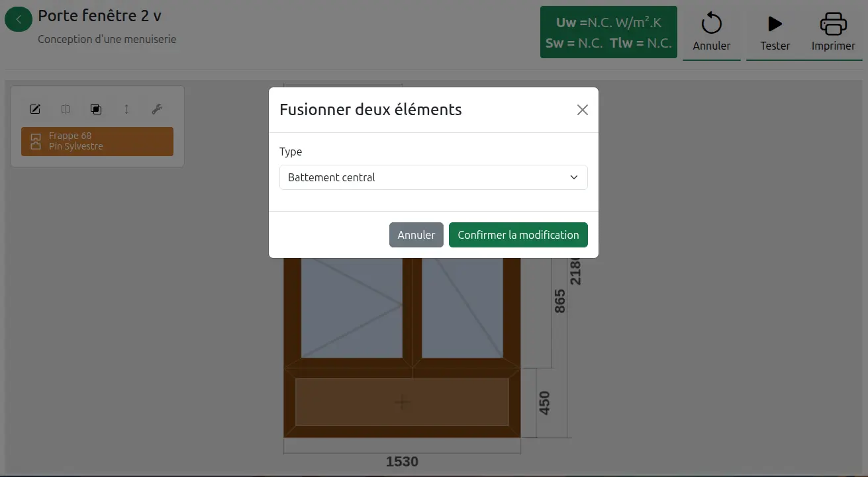Image resolution: width=868 pixels, height=477 pixels.
Task: Click the merge elements overlap icon
Action: click(x=96, y=109)
